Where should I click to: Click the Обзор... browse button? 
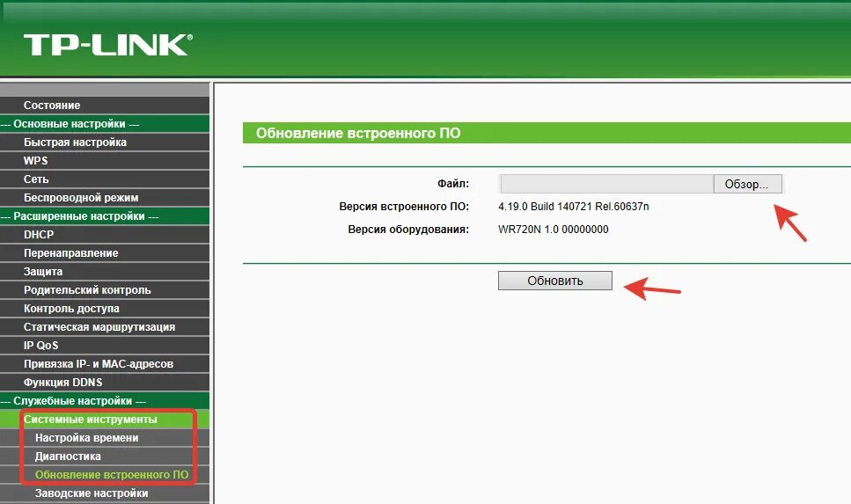(747, 184)
